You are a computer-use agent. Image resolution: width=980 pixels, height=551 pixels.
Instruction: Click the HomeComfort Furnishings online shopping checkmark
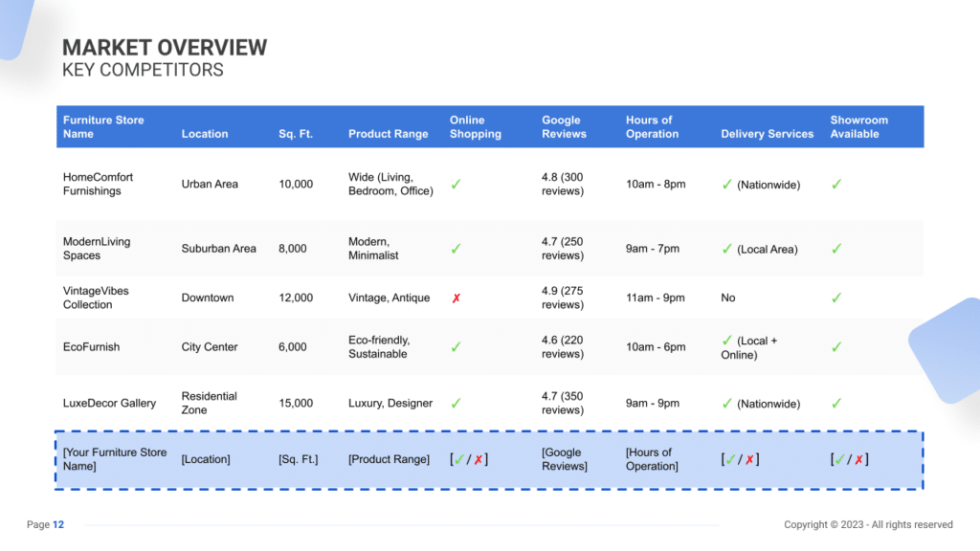(457, 185)
